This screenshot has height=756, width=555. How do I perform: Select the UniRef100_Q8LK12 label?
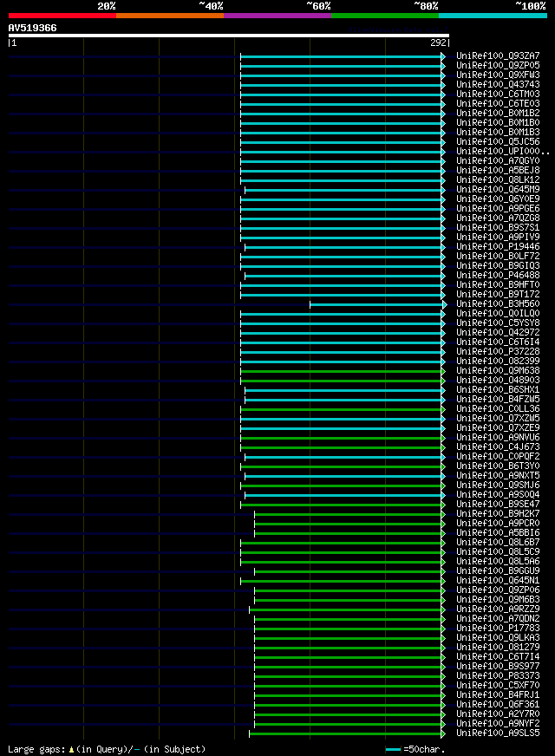(498, 179)
